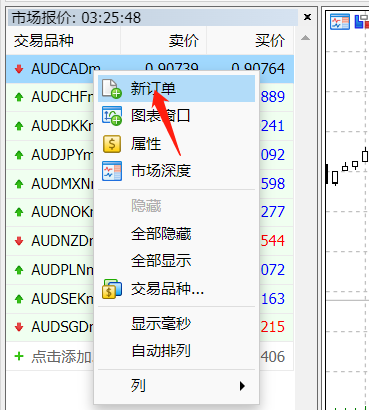Click chart toolbar market watch icon
This screenshot has width=369, height=410.
pos(340,21)
